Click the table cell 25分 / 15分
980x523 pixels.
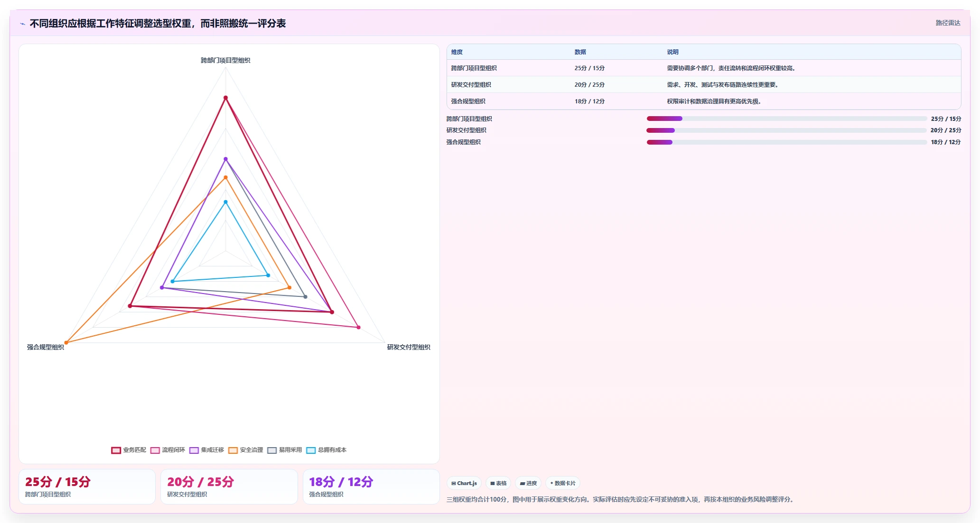coord(589,68)
